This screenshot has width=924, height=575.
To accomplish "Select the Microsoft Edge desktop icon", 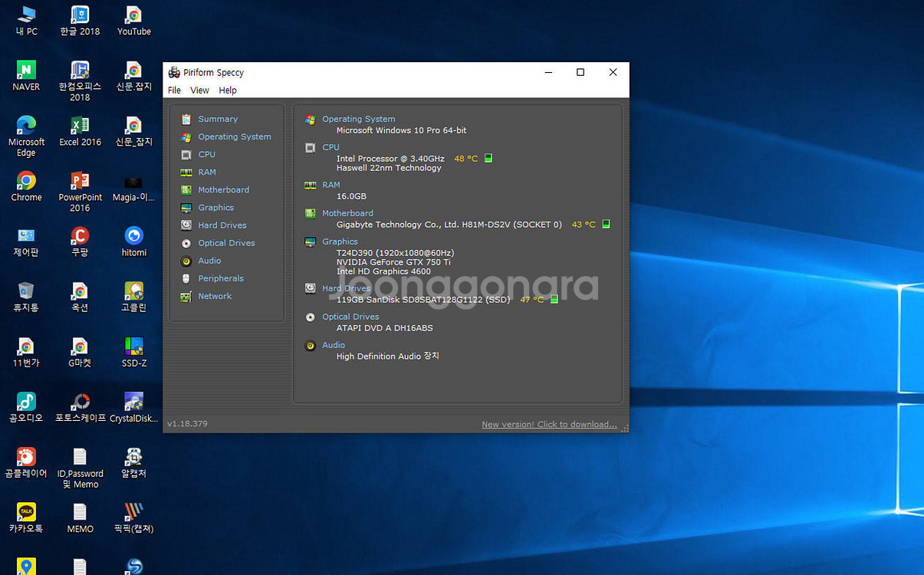I will [26, 136].
